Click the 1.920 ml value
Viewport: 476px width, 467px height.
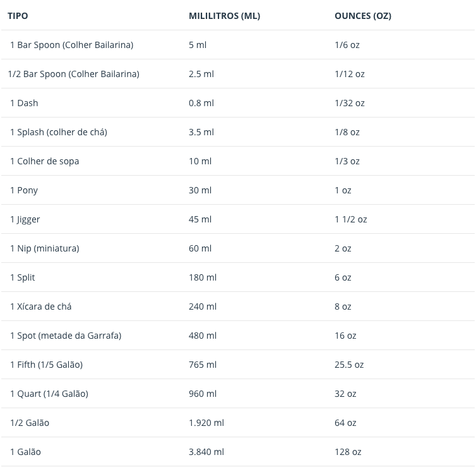pyautogui.click(x=206, y=423)
